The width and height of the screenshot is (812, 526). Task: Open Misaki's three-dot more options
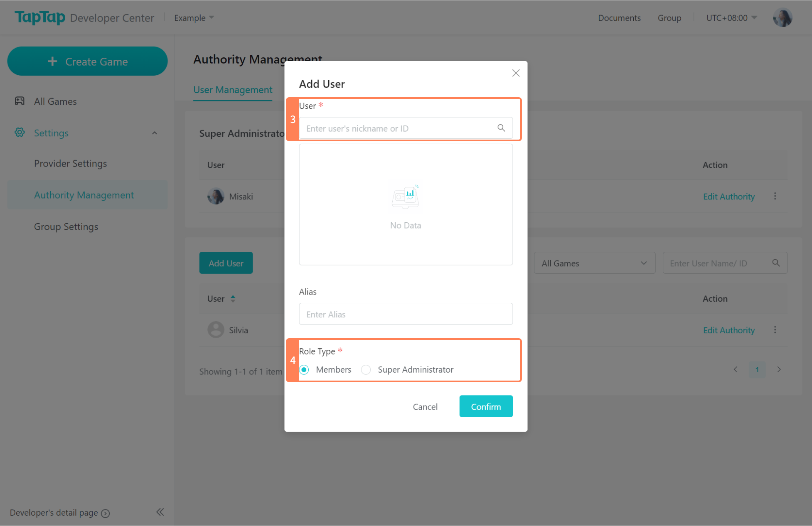click(775, 196)
